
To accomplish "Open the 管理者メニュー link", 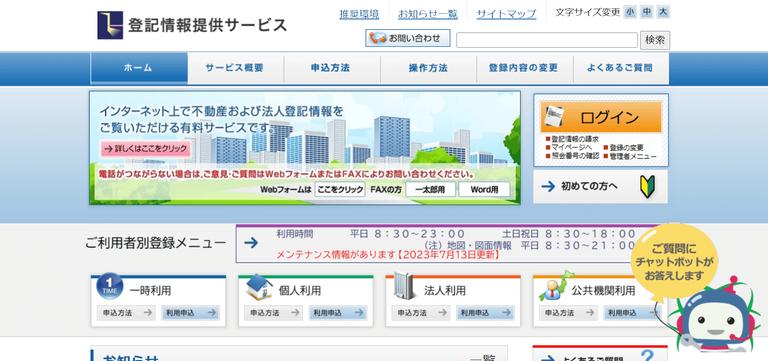I will [630, 156].
